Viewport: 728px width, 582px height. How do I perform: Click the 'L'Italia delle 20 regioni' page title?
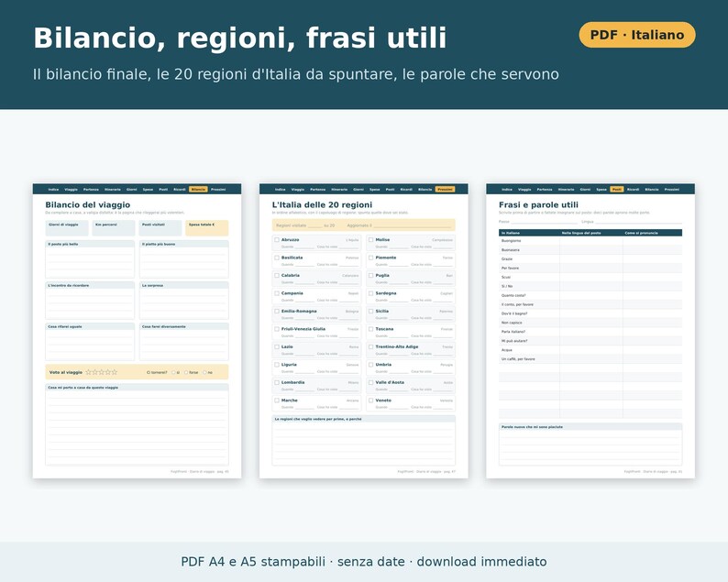[x=322, y=204]
